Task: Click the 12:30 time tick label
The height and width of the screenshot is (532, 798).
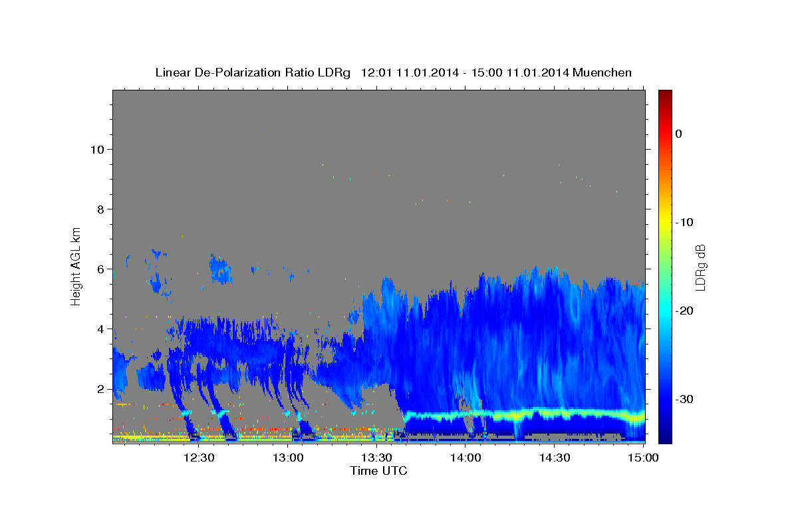Action: (x=198, y=458)
